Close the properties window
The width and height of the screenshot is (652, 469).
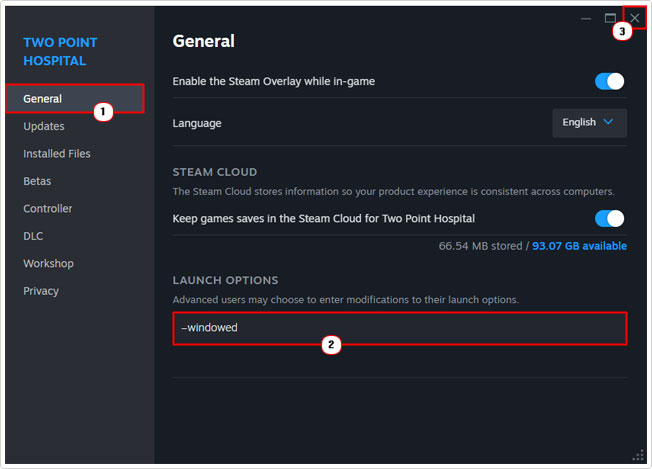(635, 18)
